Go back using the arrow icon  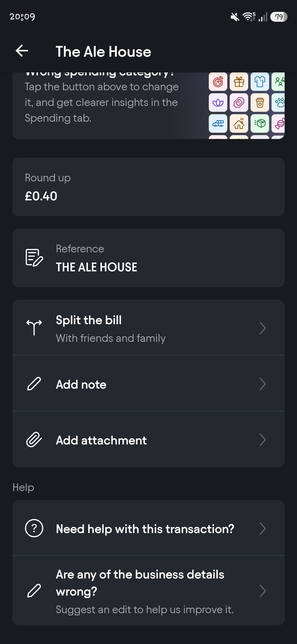pos(22,51)
